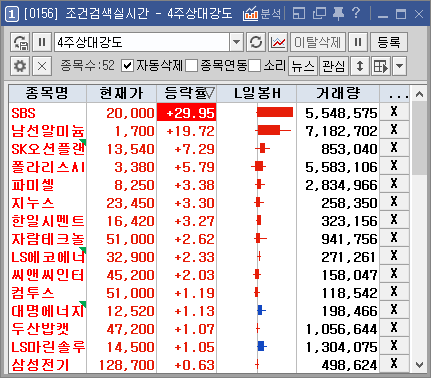Viewport: 431px width, 378px height.
Task: Open the line chart icon button
Action: click(x=278, y=42)
